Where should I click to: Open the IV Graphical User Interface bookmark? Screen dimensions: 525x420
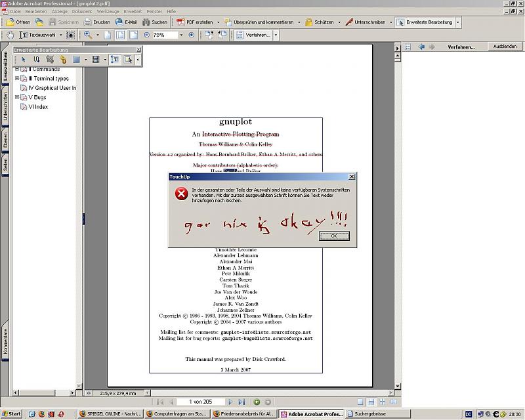pos(52,88)
